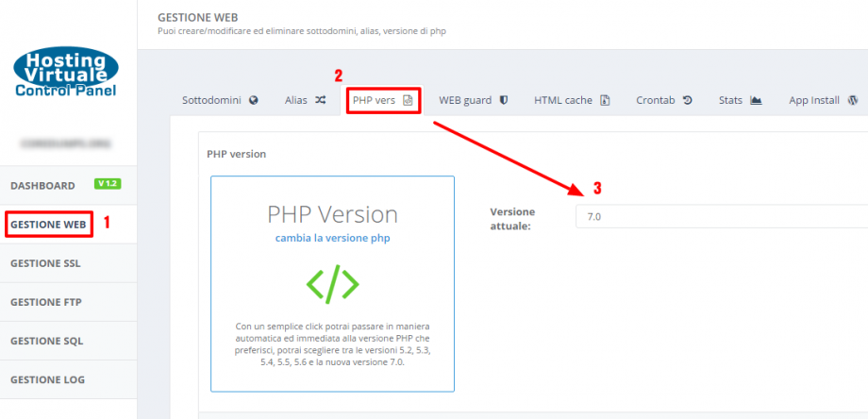Open Dashboard in the sidebar

pos(42,186)
